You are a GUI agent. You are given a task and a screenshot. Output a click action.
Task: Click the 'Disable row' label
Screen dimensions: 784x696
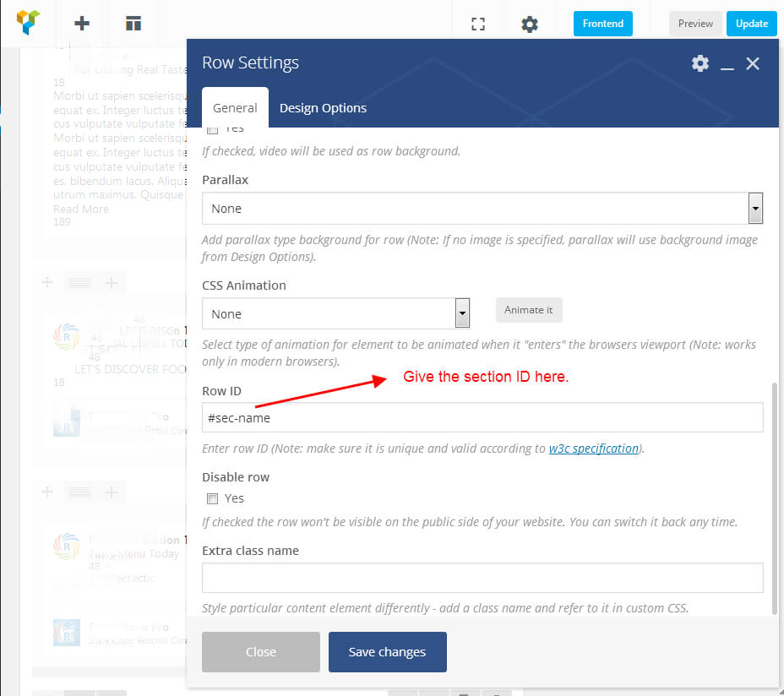pos(236,477)
